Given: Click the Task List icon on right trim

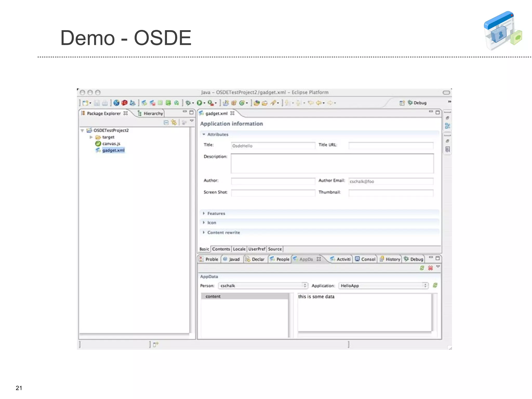Looking at the screenshot, I should click(x=447, y=149).
